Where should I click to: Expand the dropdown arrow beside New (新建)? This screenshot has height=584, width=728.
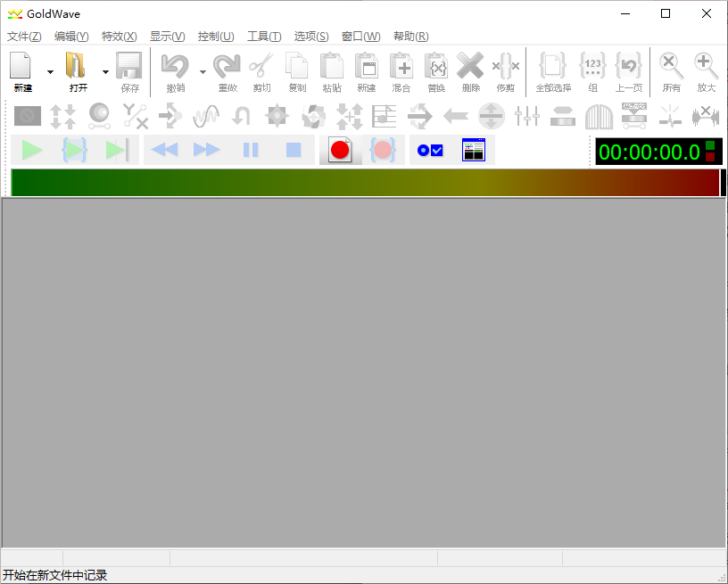(50, 71)
